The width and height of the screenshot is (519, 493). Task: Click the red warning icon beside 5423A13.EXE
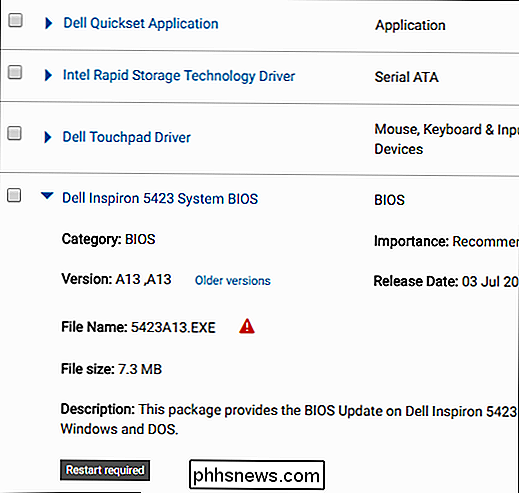click(247, 326)
